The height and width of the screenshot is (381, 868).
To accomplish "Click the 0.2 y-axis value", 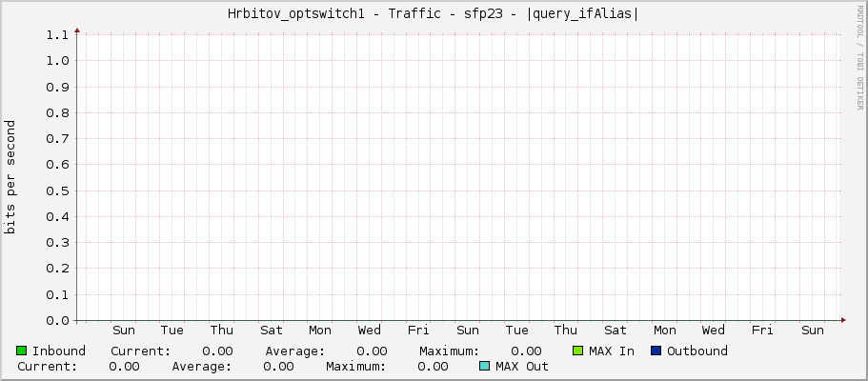I will point(57,269).
